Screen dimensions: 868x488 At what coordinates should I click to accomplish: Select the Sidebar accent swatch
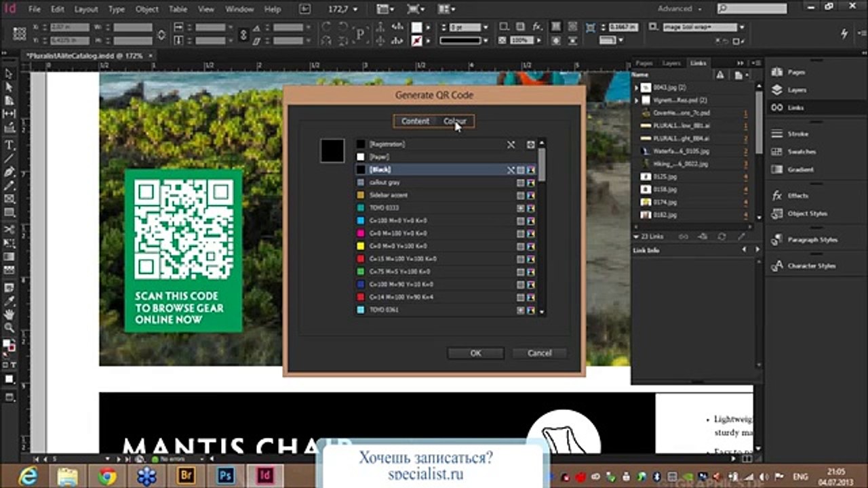pyautogui.click(x=446, y=195)
